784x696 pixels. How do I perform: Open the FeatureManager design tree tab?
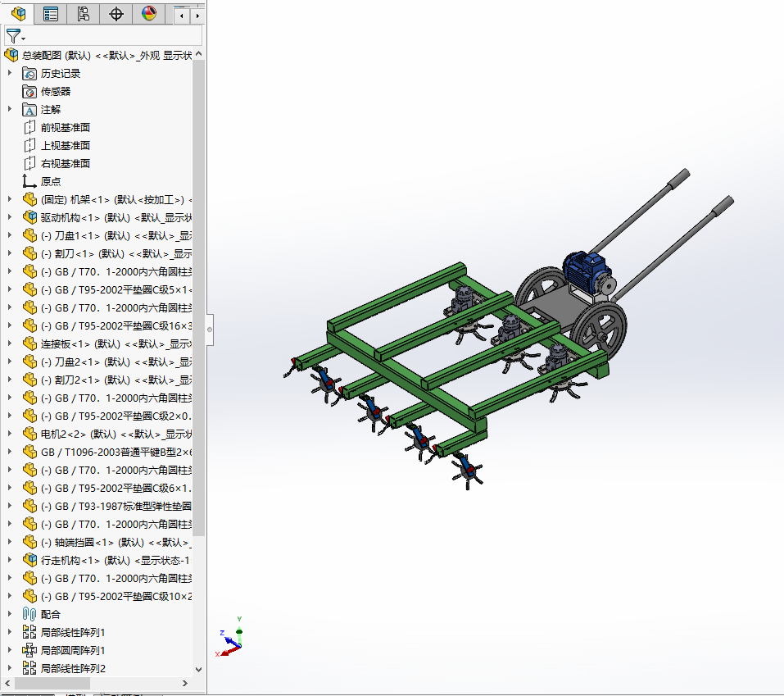(18, 13)
